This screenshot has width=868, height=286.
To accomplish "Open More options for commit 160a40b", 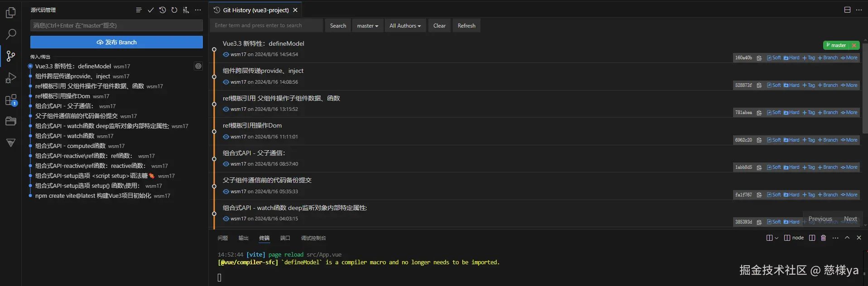I will coord(849,58).
